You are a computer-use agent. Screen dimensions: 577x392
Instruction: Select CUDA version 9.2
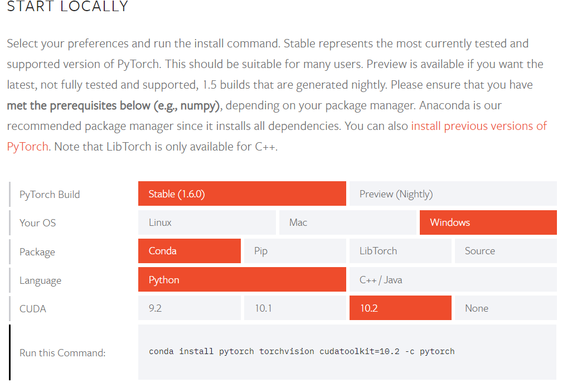pyautogui.click(x=190, y=308)
